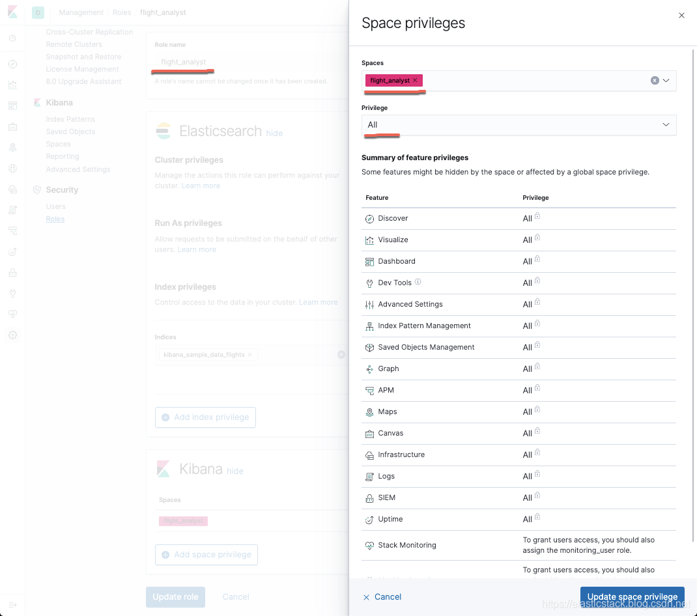Image resolution: width=697 pixels, height=616 pixels.
Task: Hide the Kibana section
Action: point(235,471)
